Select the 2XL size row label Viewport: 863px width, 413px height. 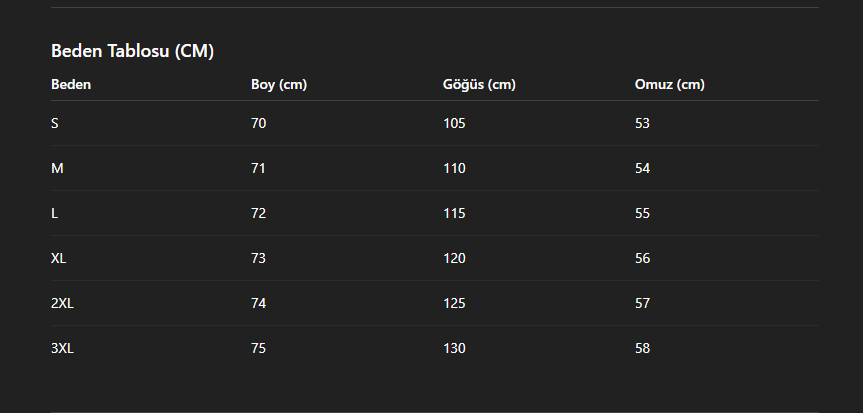coord(62,303)
